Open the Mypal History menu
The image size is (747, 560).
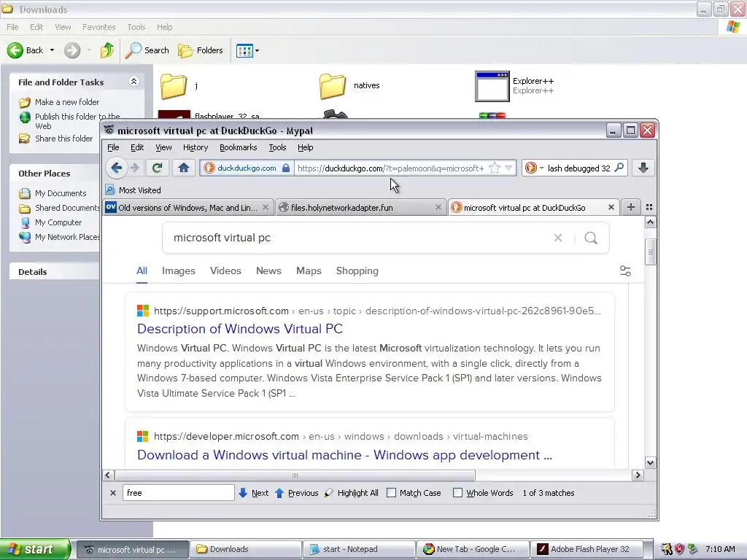[196, 147]
